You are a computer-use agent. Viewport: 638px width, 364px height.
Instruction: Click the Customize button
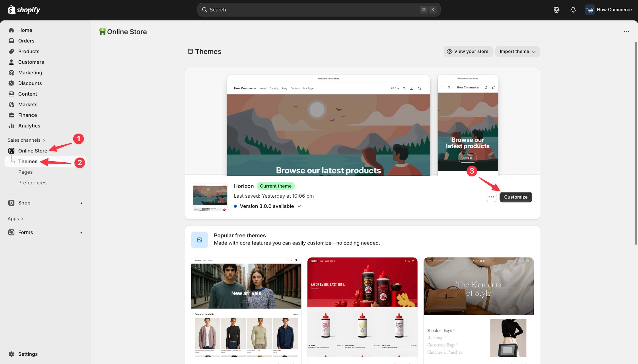click(516, 197)
